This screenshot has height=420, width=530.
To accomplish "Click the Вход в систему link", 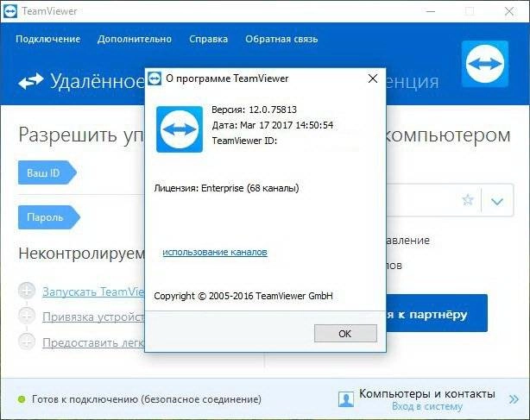I will pos(427,406).
